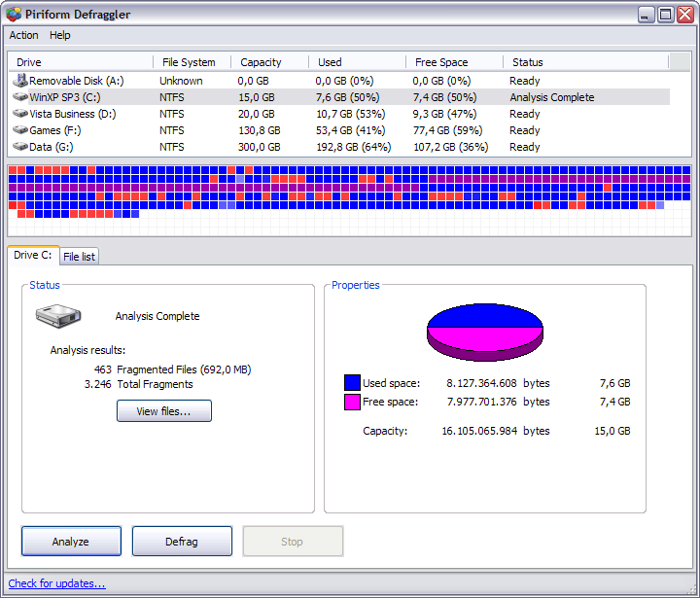
Task: Start defragmentation with the Defrag button
Action: pyautogui.click(x=182, y=542)
